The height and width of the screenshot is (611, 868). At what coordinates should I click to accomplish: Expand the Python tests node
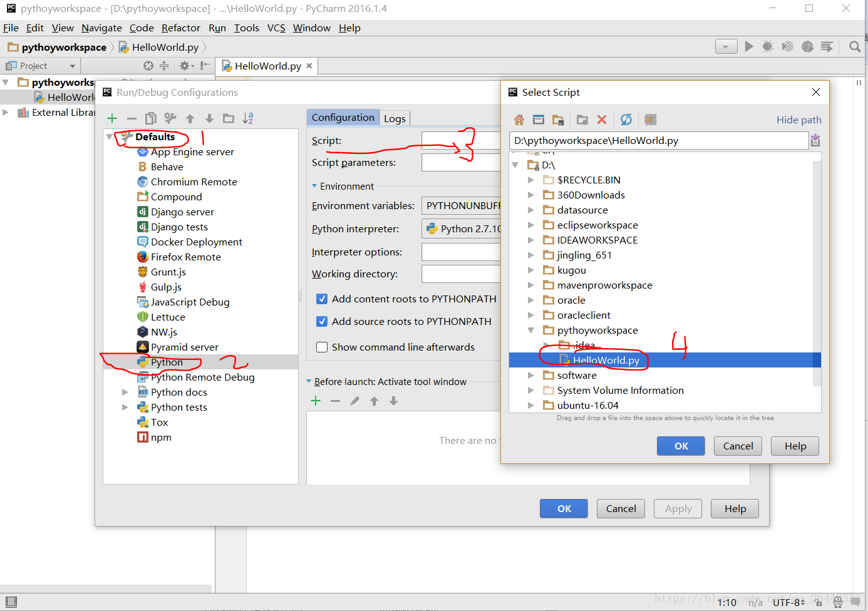125,408
